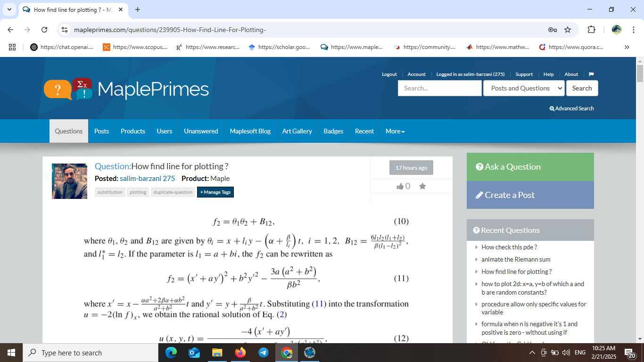Click the substitution tag
Viewport: 644px width, 362px height.
[x=110, y=192]
